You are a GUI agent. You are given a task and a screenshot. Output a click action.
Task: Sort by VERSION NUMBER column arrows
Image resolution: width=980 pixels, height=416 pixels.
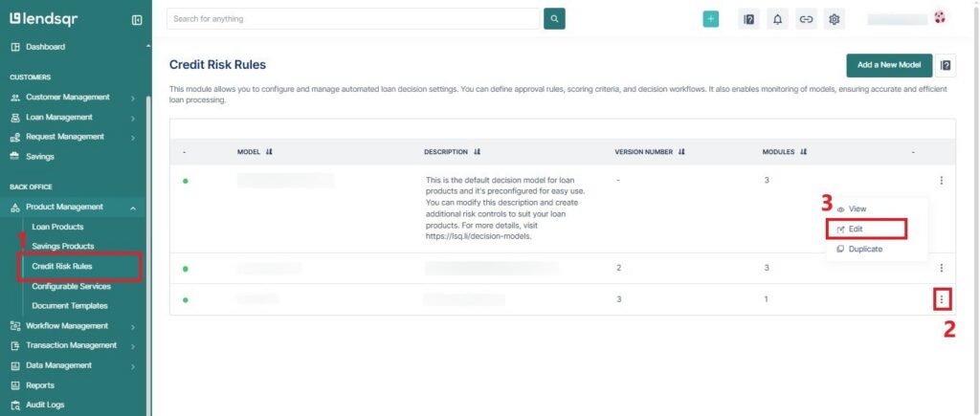(x=681, y=152)
